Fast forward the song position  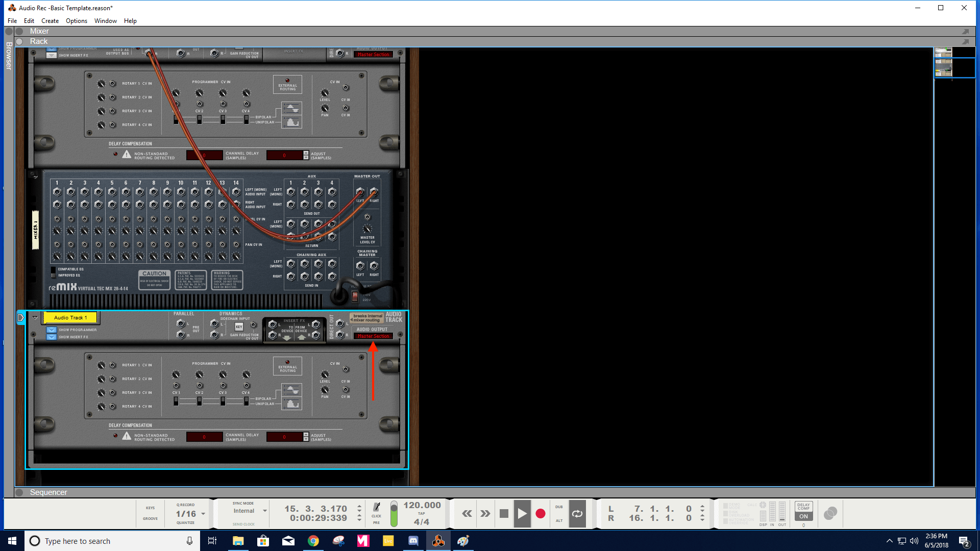485,513
